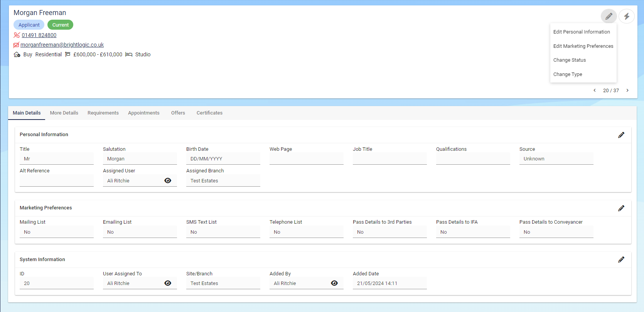Open the Requirements tab

coord(103,113)
